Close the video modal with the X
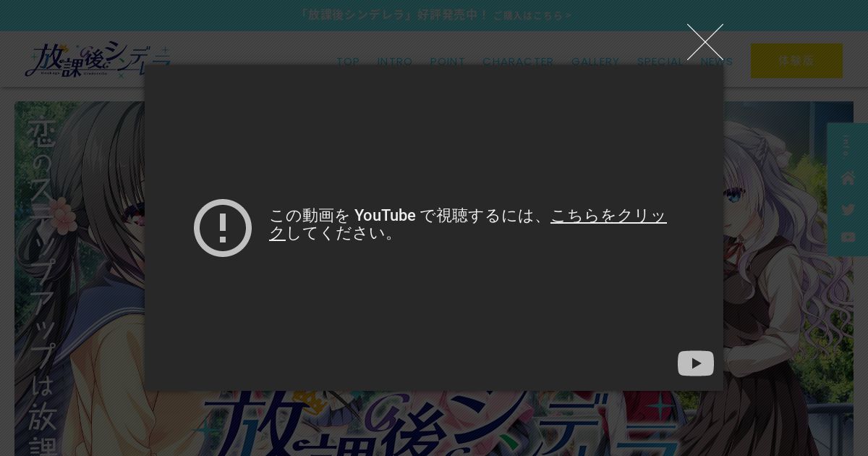This screenshot has height=456, width=868. 705,42
